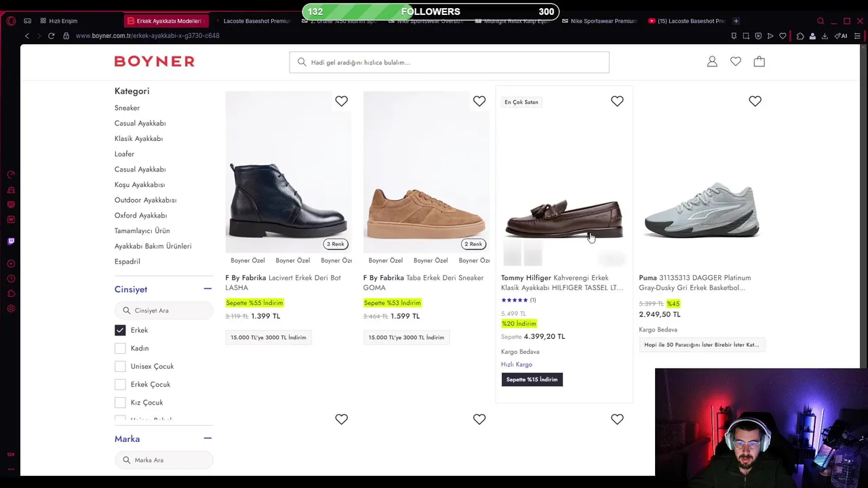868x488 pixels.
Task: Open the extensions cube icon in sidebar
Action: pyautogui.click(x=11, y=293)
